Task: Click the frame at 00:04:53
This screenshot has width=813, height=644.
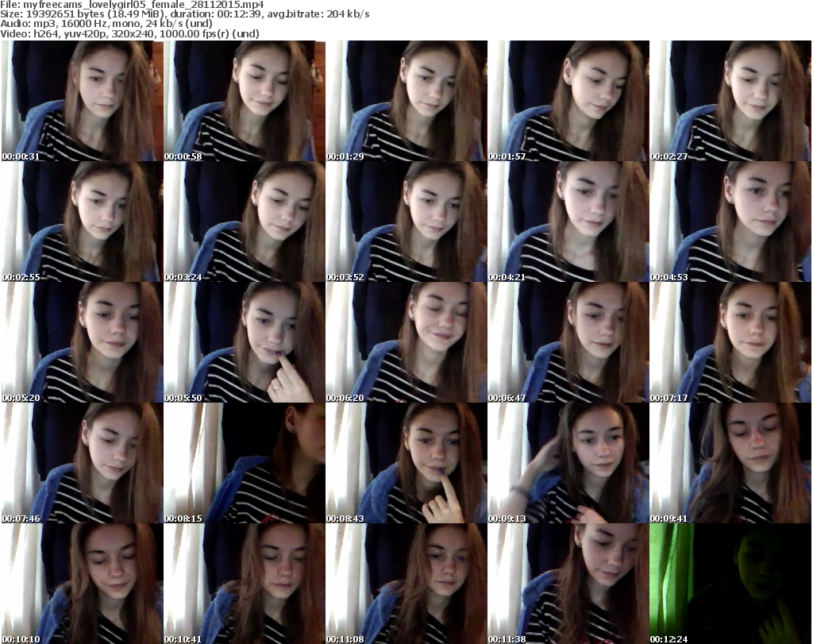Action: pos(730,222)
